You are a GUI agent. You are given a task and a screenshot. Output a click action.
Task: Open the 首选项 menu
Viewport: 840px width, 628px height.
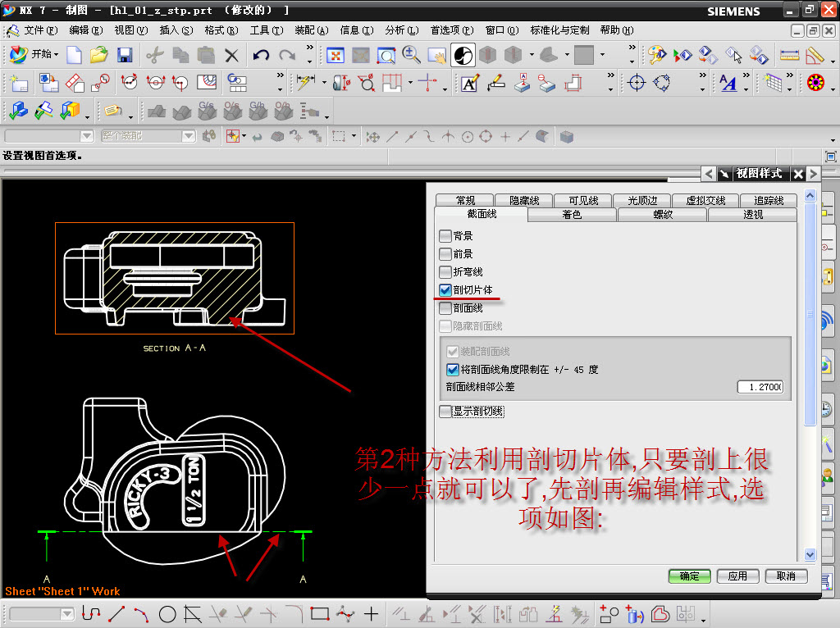coord(452,30)
